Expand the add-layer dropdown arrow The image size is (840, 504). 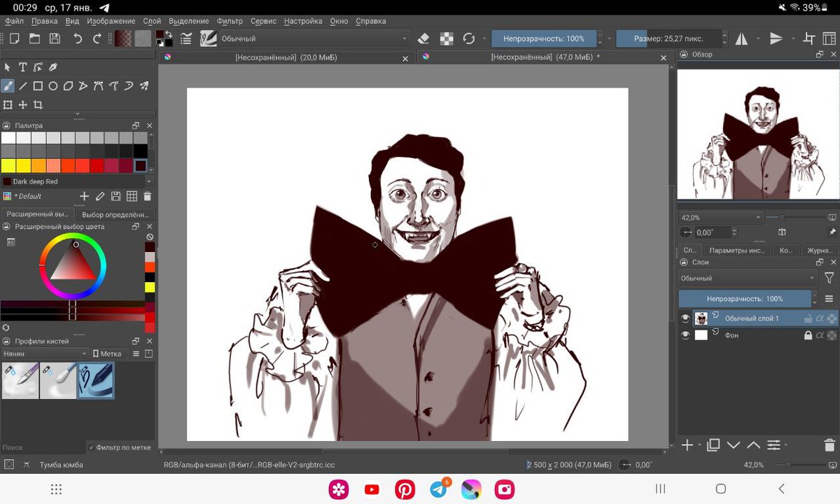(x=699, y=445)
